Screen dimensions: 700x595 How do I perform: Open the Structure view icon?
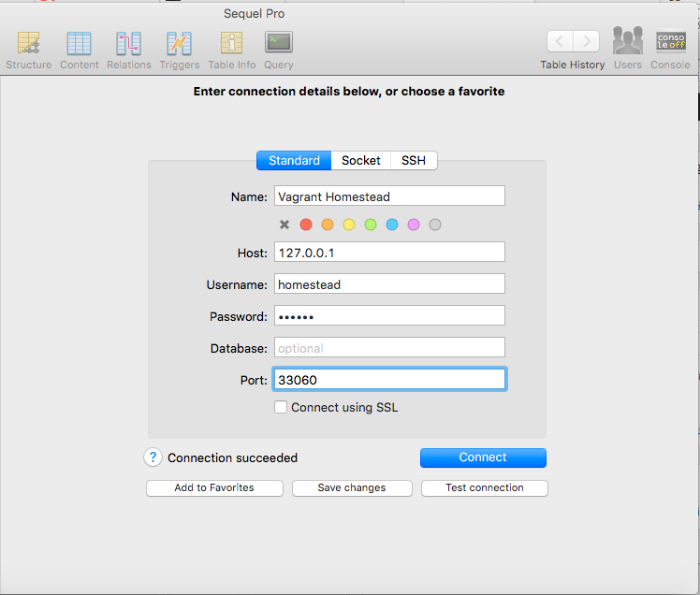(x=29, y=43)
